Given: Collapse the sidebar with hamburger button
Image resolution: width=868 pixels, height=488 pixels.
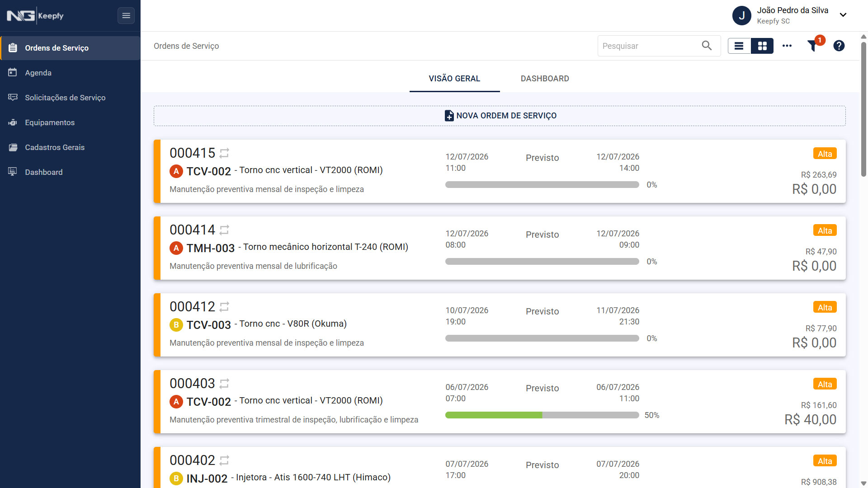Looking at the screenshot, I should [x=126, y=16].
